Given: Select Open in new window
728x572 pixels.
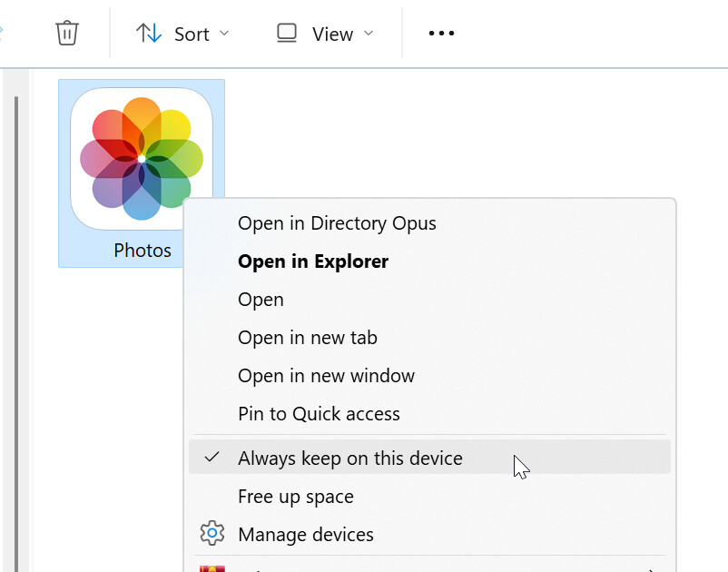Looking at the screenshot, I should 326,376.
